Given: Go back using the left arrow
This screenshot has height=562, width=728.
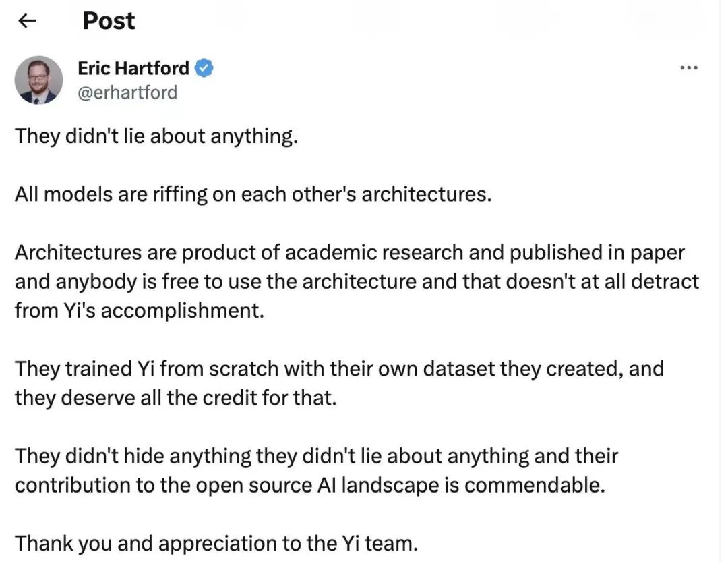Looking at the screenshot, I should point(27,21).
